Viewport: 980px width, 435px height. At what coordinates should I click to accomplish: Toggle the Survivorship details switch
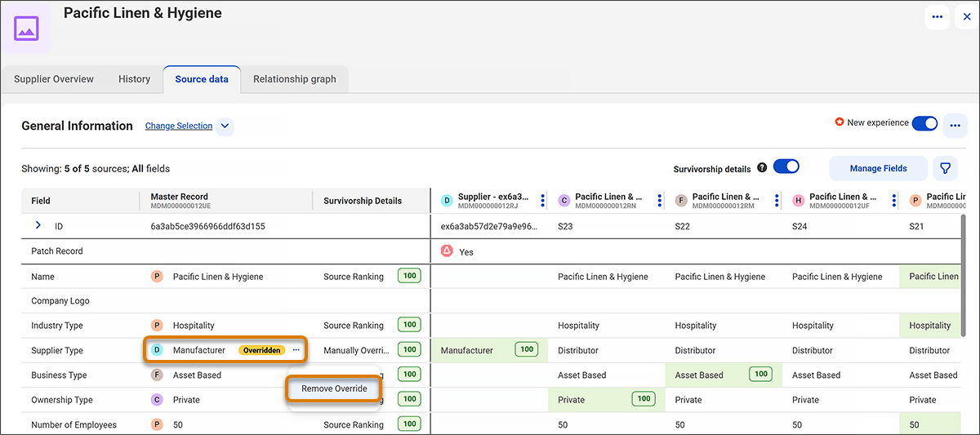(x=786, y=166)
